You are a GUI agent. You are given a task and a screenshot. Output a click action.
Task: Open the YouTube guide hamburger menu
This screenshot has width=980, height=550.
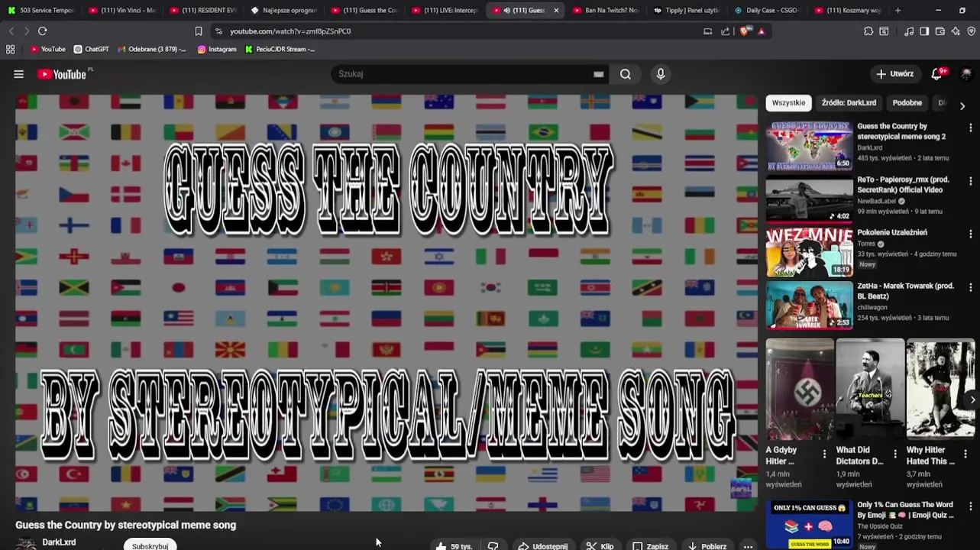(18, 74)
